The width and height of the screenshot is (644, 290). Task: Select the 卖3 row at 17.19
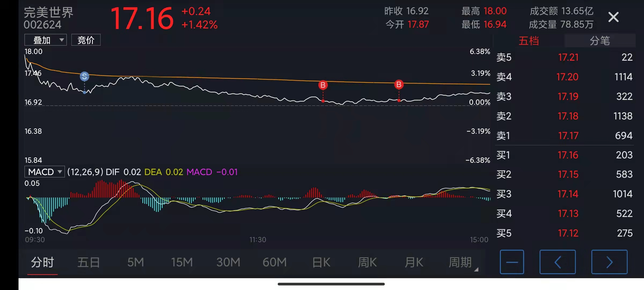(x=564, y=96)
